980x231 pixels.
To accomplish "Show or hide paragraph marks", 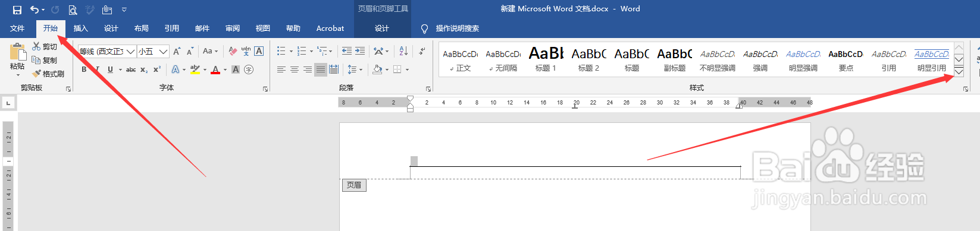I will pyautogui.click(x=422, y=51).
